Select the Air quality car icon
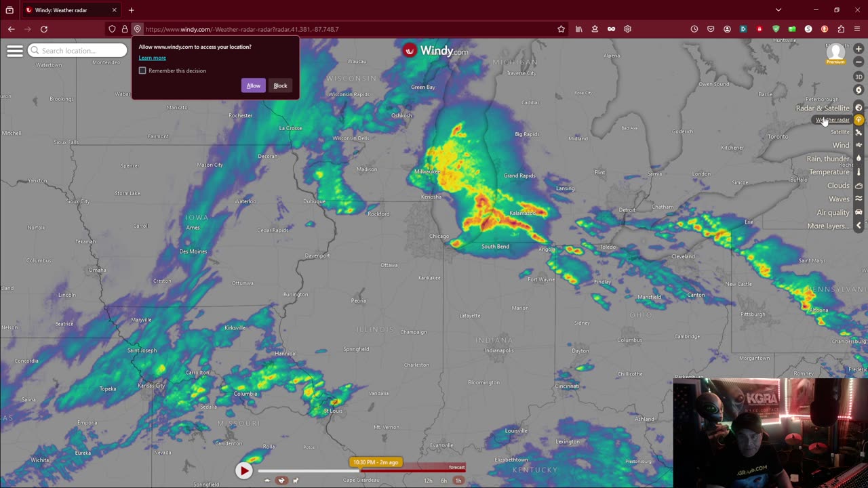 pyautogui.click(x=859, y=212)
